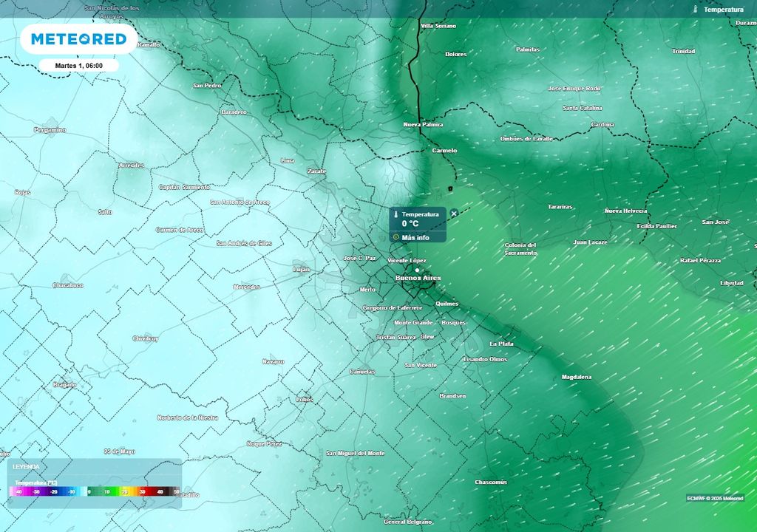Click the 0 °C reading in the popup
757x532 pixels.
click(409, 224)
